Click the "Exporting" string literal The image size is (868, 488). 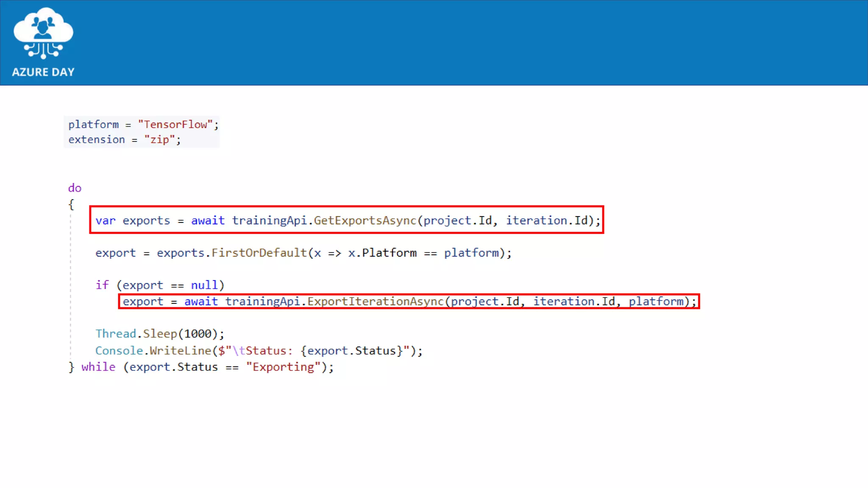pos(284,367)
